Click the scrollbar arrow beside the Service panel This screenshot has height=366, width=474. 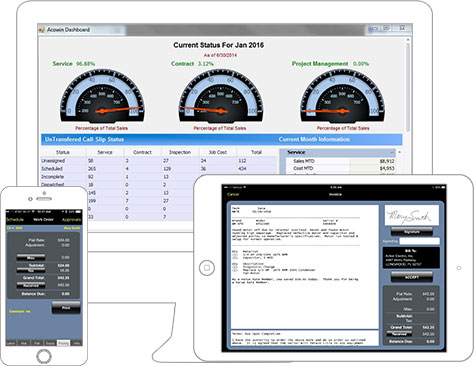click(399, 152)
